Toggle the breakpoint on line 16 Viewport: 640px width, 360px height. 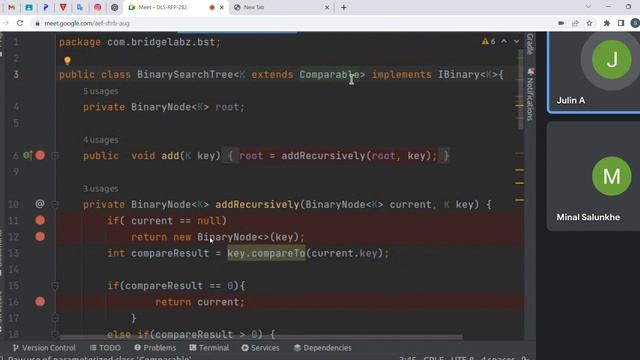tap(40, 302)
